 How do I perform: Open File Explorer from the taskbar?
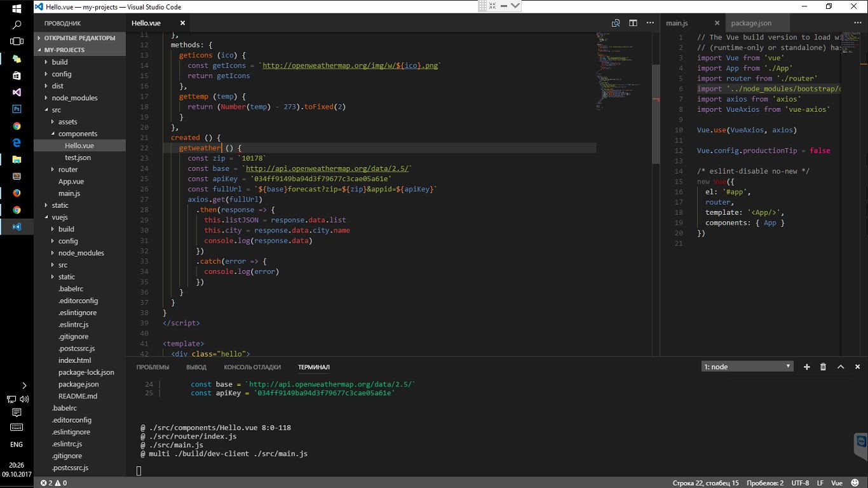pyautogui.click(x=17, y=159)
